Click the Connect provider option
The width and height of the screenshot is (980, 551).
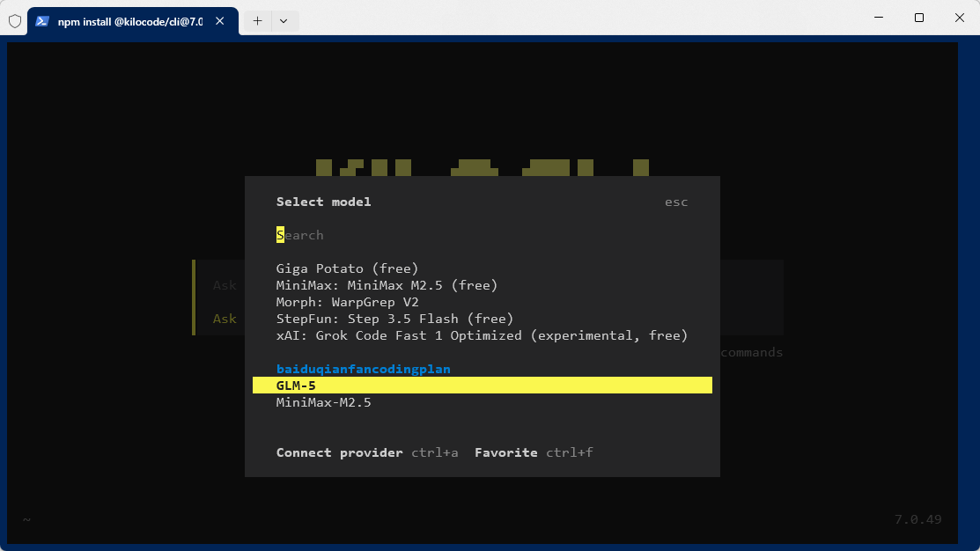coord(339,452)
